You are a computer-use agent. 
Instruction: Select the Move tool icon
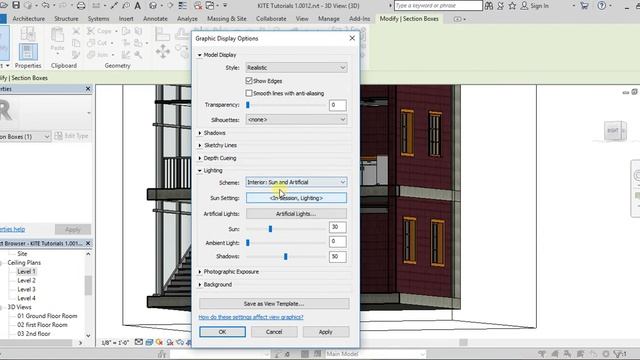162,51
